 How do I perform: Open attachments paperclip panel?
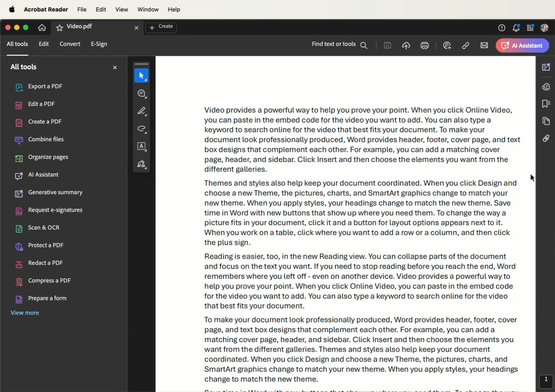546,138
